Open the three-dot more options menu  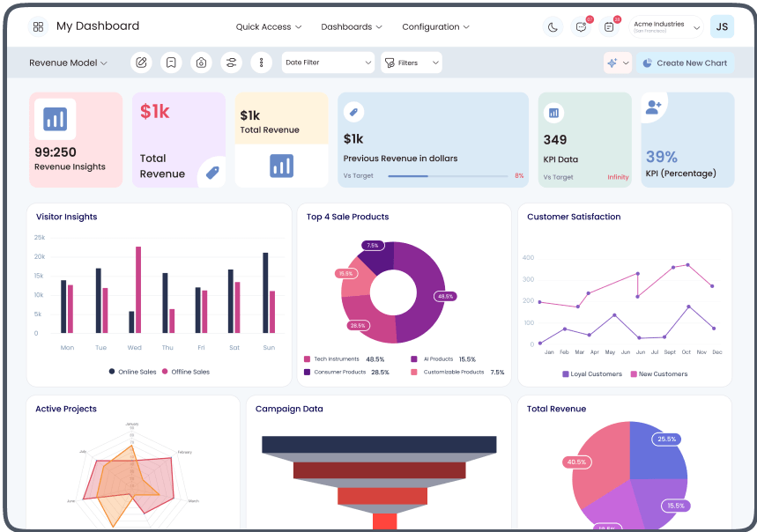(x=261, y=63)
